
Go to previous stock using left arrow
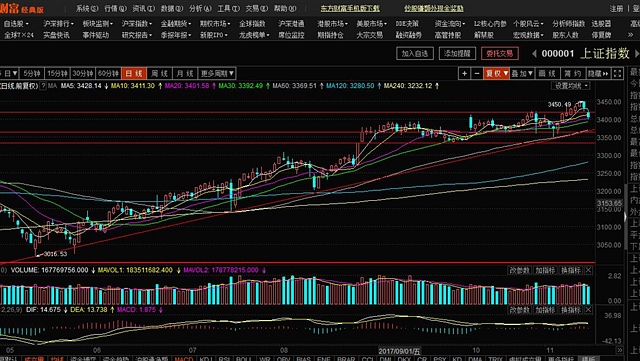(x=534, y=53)
